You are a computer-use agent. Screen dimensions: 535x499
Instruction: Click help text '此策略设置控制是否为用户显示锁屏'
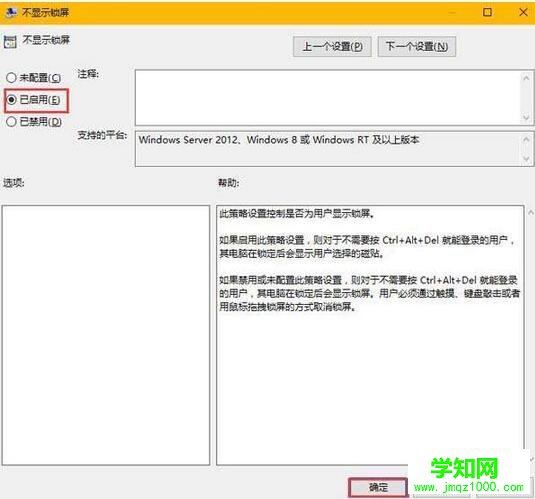[297, 214]
